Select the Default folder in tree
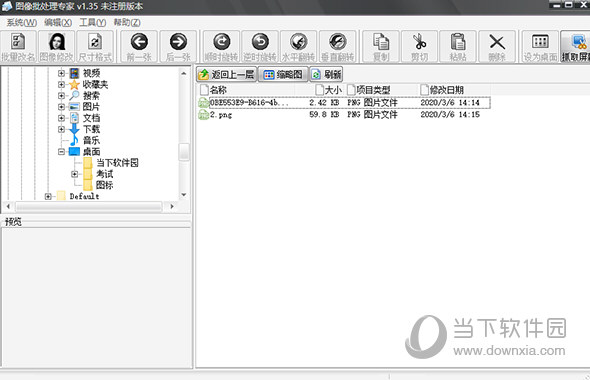The height and width of the screenshot is (380, 590). (84, 196)
